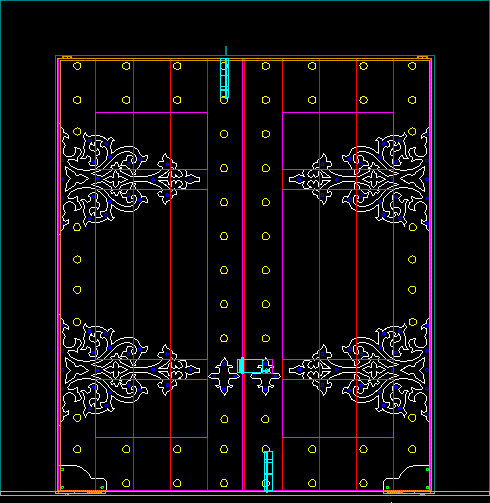
Task: Select the white cross ornament left of the latch
Action: 224,376
